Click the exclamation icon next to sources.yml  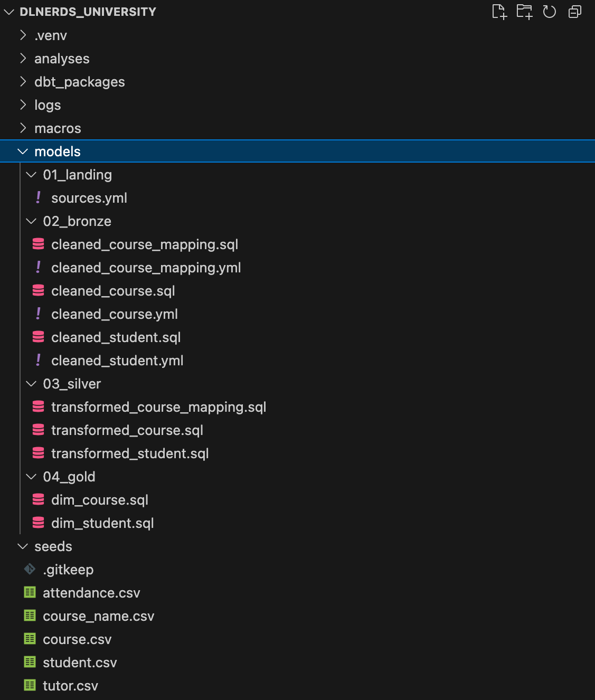pos(39,197)
